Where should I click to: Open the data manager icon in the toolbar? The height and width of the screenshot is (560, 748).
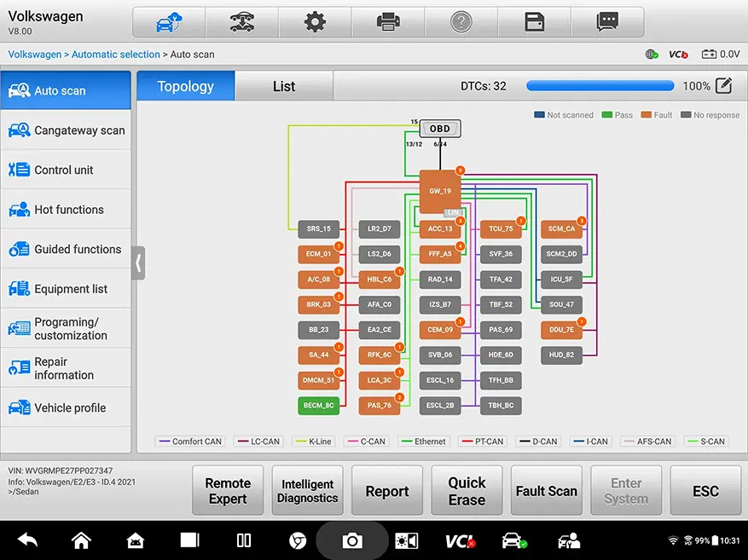click(x=534, y=21)
